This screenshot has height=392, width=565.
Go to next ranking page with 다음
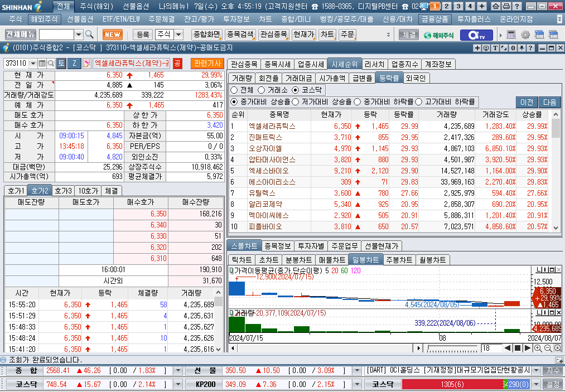(550, 102)
